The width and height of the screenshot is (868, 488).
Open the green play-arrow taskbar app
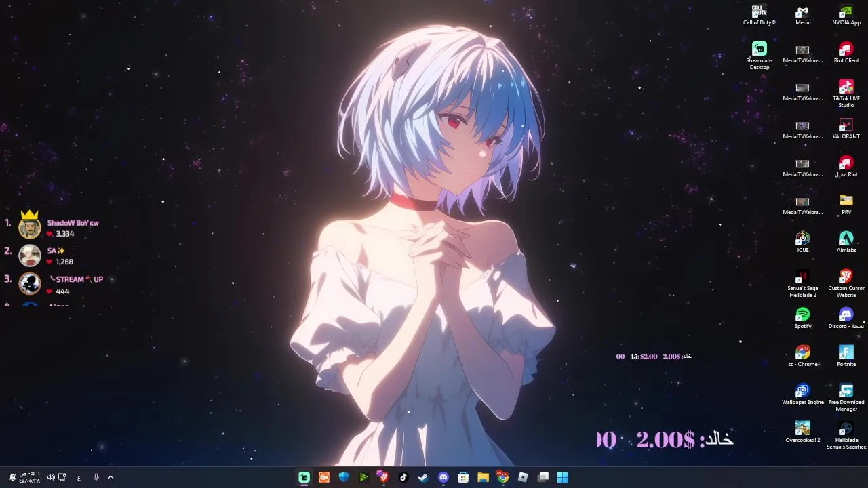point(363,477)
